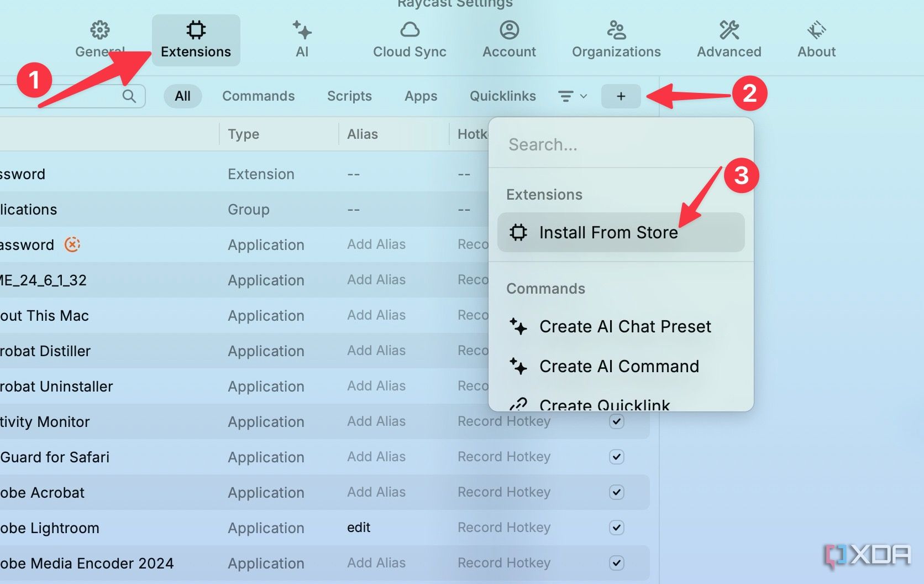Toggle the Activity Monitor enabled checkbox
This screenshot has width=924, height=584.
click(x=617, y=421)
